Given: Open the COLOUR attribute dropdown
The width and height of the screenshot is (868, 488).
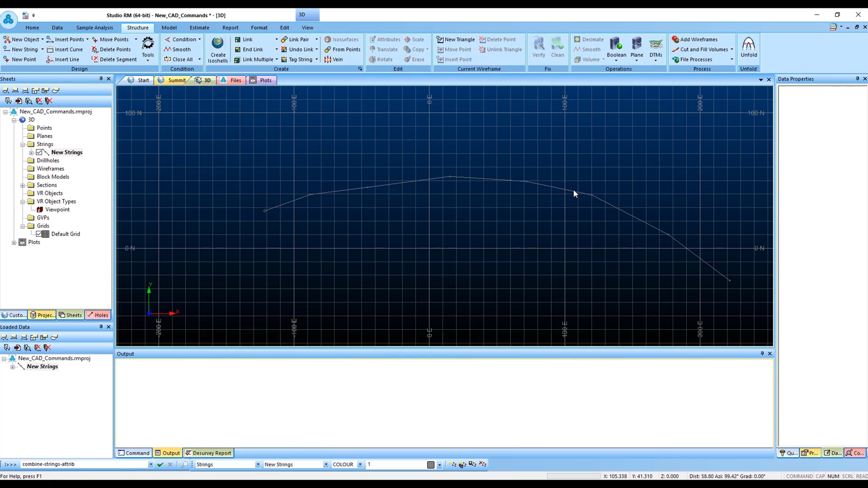Looking at the screenshot, I should [360, 465].
